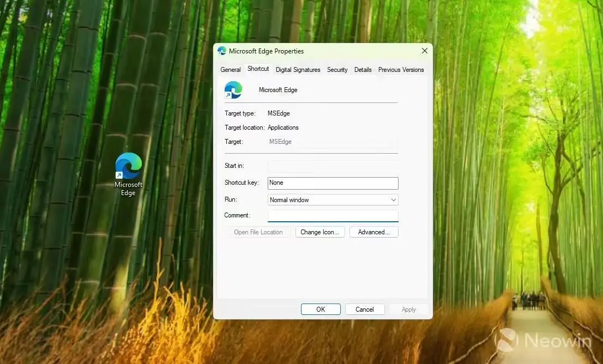Click inside the Shortcut key field

coord(333,183)
